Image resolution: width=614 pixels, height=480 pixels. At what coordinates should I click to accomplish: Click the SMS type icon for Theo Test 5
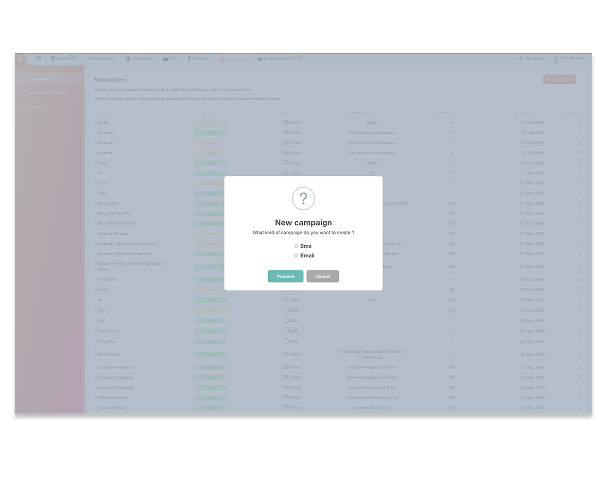point(287,330)
